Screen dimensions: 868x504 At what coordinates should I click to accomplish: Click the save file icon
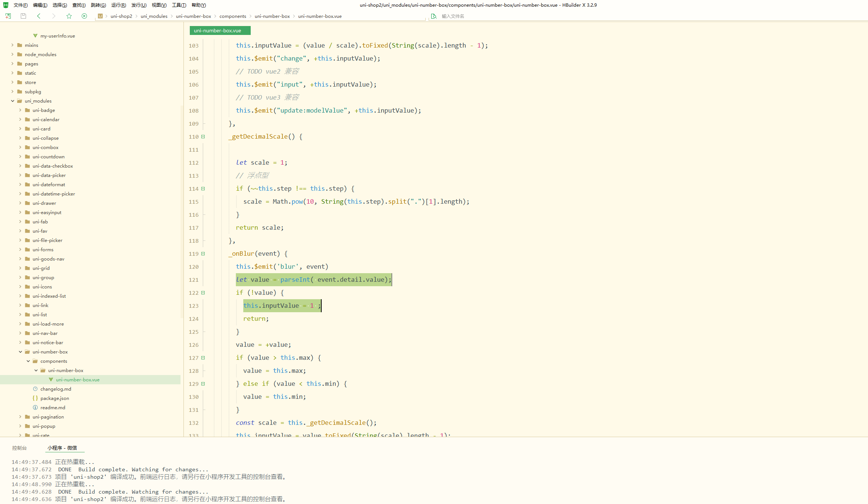23,16
